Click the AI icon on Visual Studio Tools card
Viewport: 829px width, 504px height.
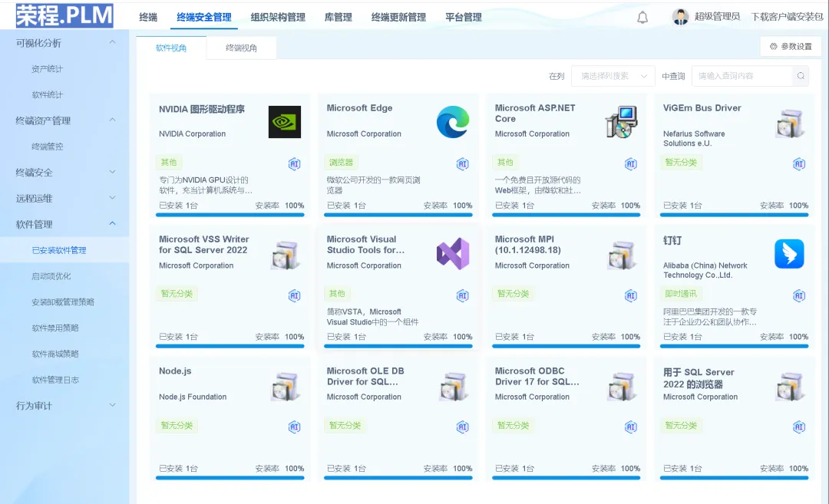pyautogui.click(x=463, y=295)
